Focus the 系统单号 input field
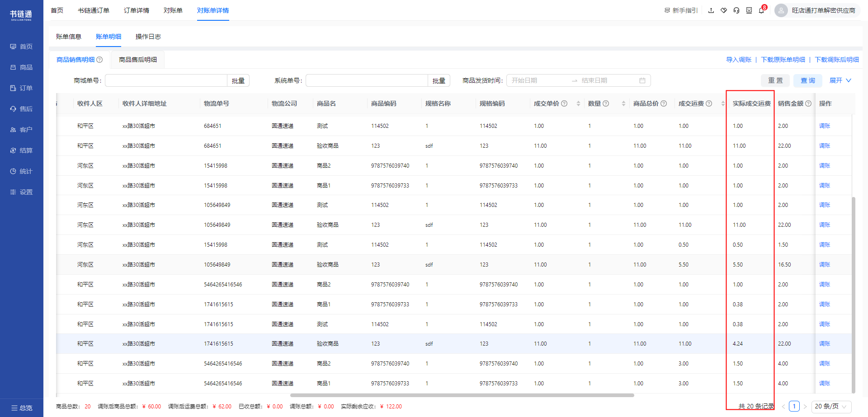 coord(367,80)
